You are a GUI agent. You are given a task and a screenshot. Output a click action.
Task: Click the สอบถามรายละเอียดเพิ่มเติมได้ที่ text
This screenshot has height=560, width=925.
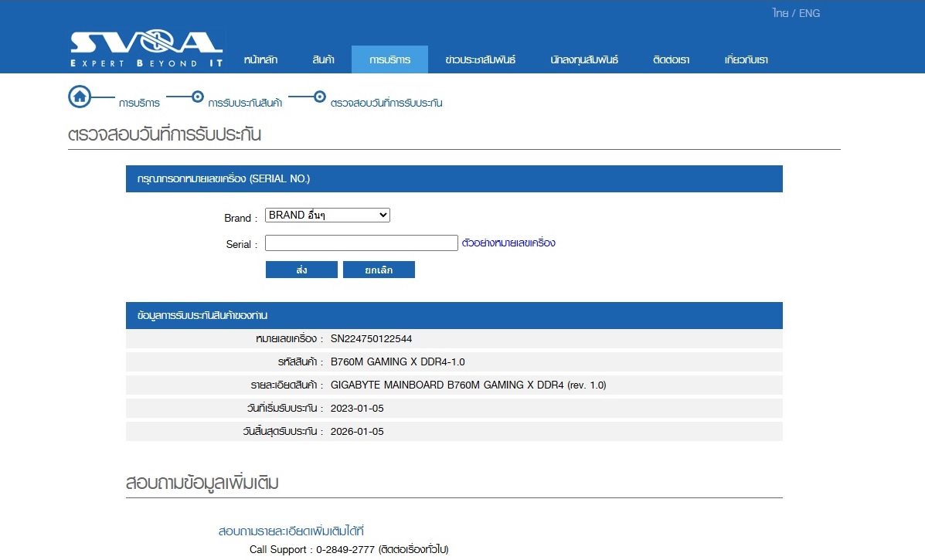pyautogui.click(x=291, y=531)
